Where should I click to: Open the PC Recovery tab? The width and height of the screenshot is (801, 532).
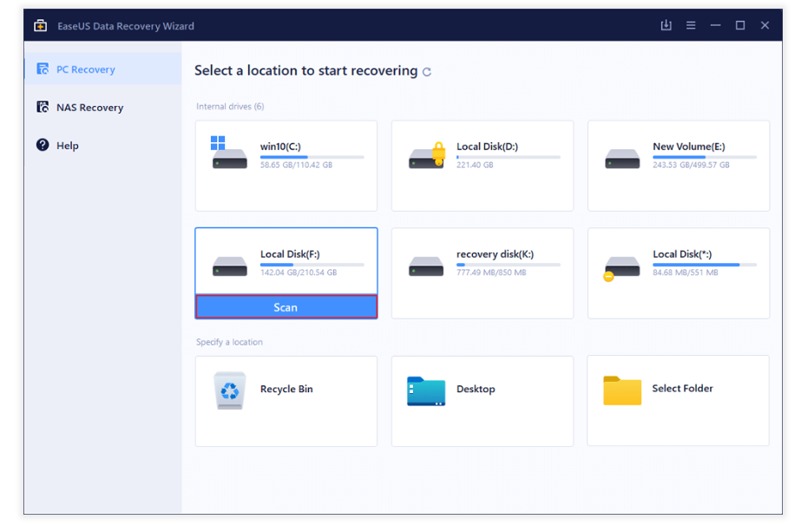[x=85, y=69]
